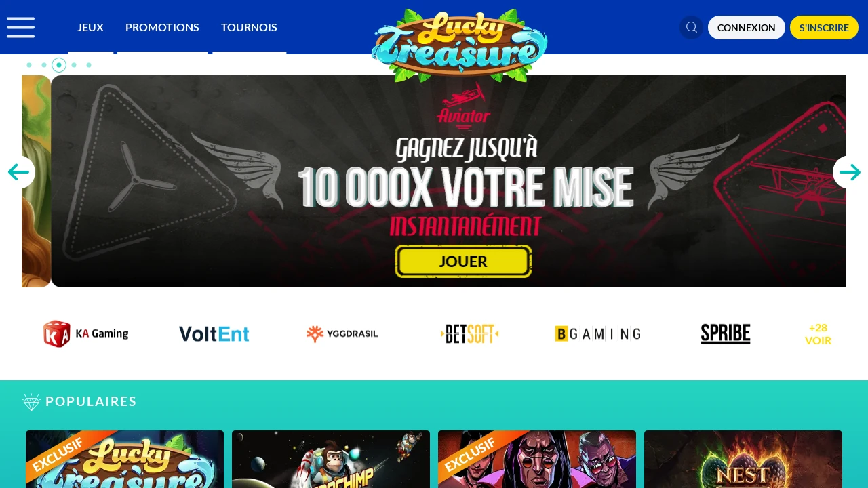Click the Lucky Treasure logo

pos(460,46)
